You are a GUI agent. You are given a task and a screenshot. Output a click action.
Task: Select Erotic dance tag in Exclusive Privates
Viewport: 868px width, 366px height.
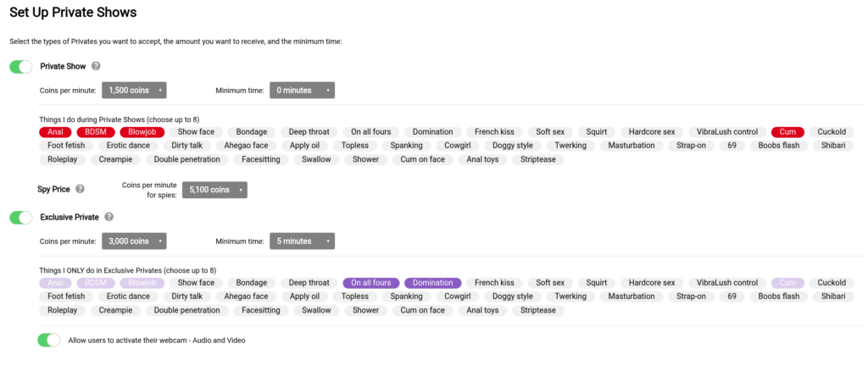[x=128, y=297]
